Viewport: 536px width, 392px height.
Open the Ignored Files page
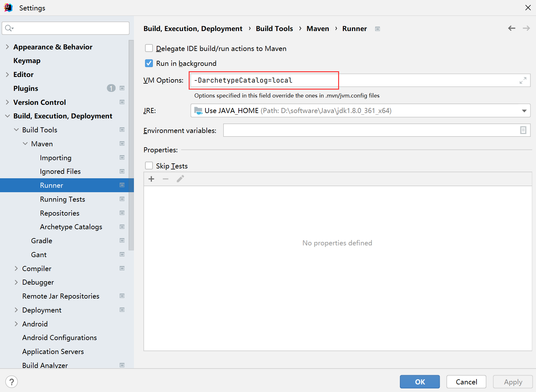pyautogui.click(x=60, y=171)
